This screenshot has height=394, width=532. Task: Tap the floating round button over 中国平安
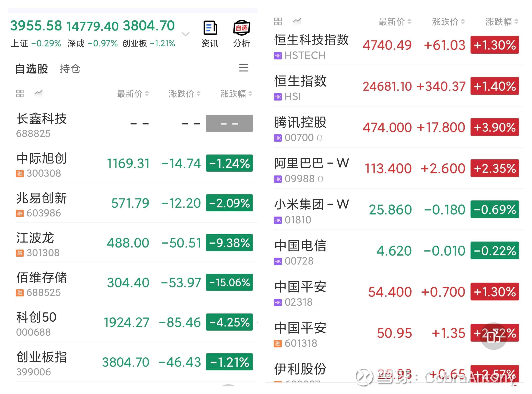493,336
